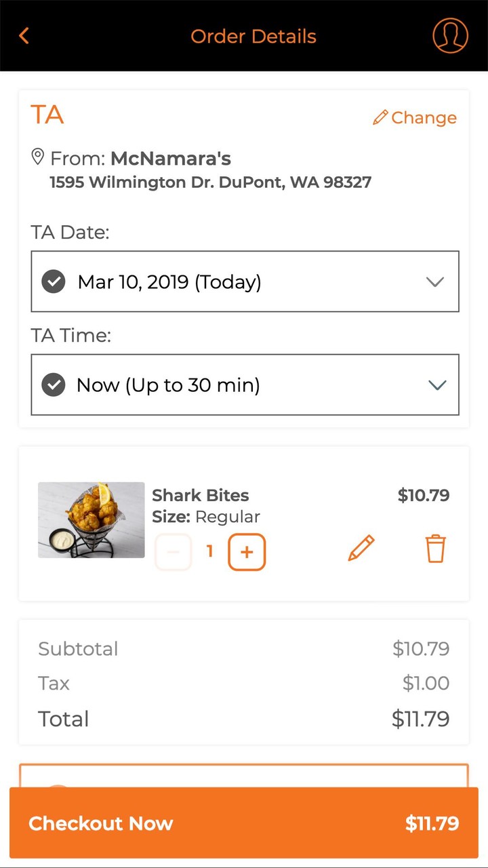Tap the Order Details header title
Screen dimensions: 488x868
click(253, 36)
